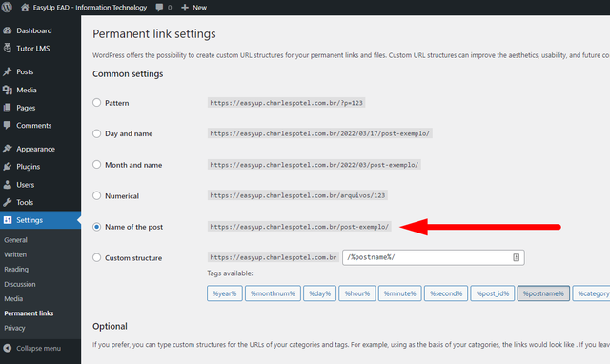The image size is (610, 364).
Task: Select the Day and name radio button
Action: point(97,133)
